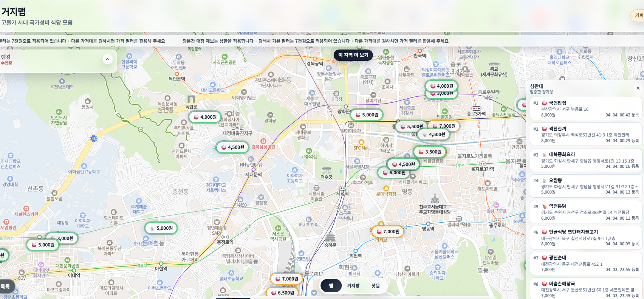This screenshot has width=644, height=299.
Task: Open the #1 국앤밥집 listing
Action: (585, 109)
